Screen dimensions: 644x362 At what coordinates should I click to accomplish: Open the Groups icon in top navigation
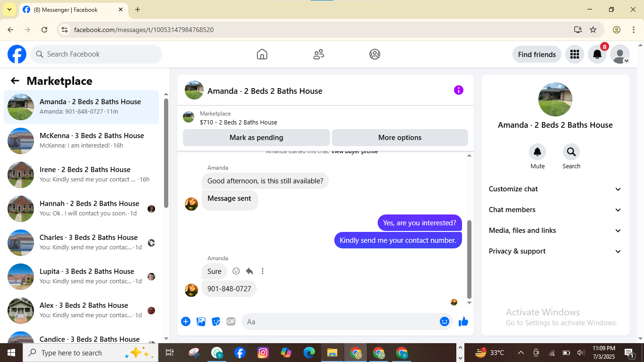coord(375,54)
